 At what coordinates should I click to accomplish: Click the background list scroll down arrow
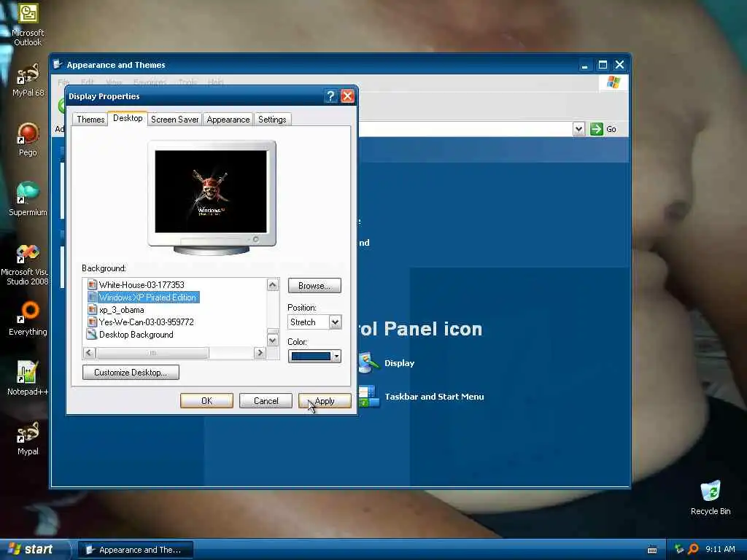click(x=273, y=340)
